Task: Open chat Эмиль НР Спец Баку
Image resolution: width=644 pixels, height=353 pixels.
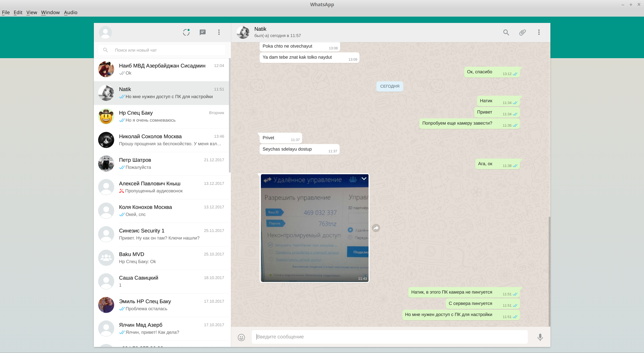Action: tap(161, 305)
